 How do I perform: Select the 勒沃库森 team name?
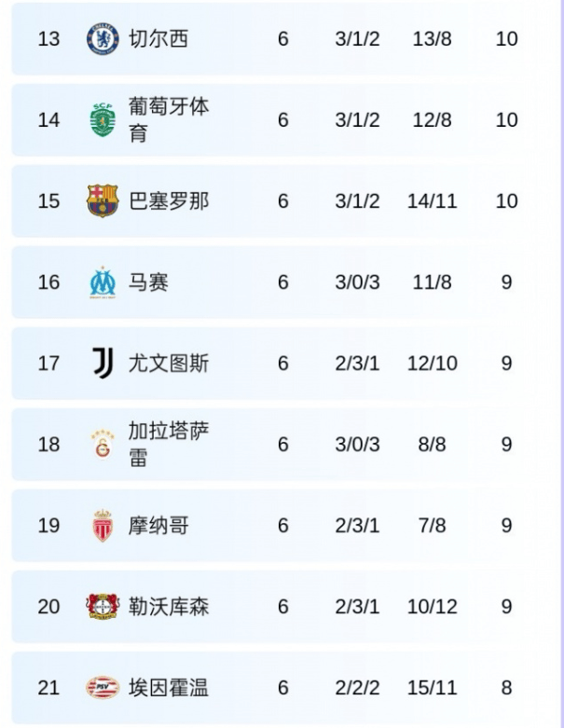tap(168, 607)
